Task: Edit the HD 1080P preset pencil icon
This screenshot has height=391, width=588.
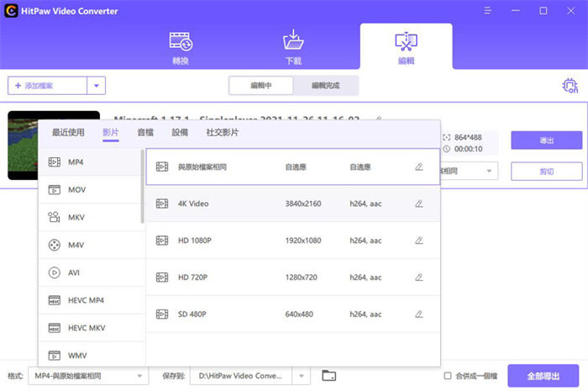Action: point(419,240)
